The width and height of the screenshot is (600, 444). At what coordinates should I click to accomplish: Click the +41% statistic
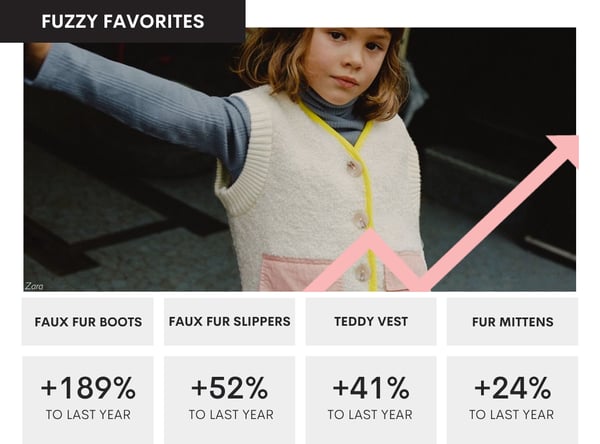(371, 388)
